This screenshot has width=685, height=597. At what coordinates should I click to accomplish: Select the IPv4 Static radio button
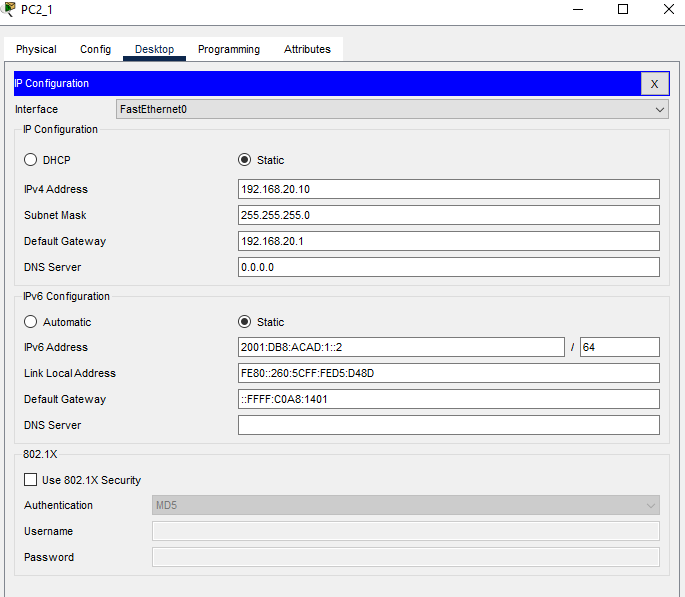coord(245,160)
